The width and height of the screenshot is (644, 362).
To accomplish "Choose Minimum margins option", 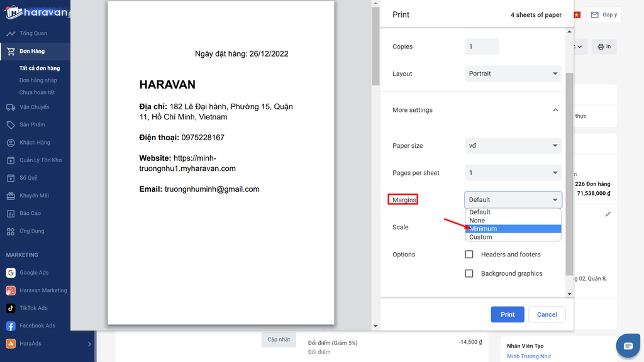I will coord(513,229).
